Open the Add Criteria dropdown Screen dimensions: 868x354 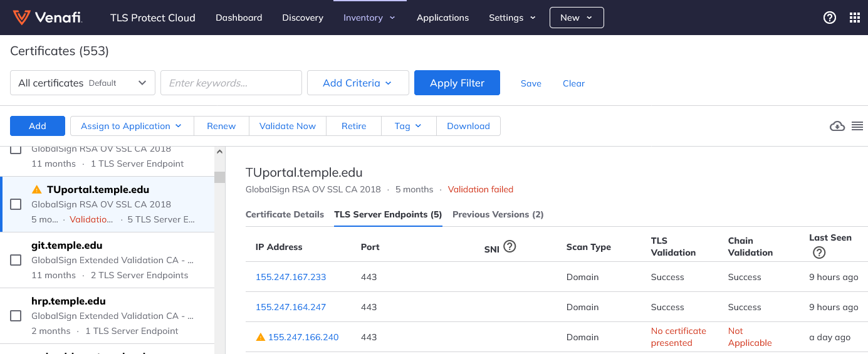tap(357, 83)
